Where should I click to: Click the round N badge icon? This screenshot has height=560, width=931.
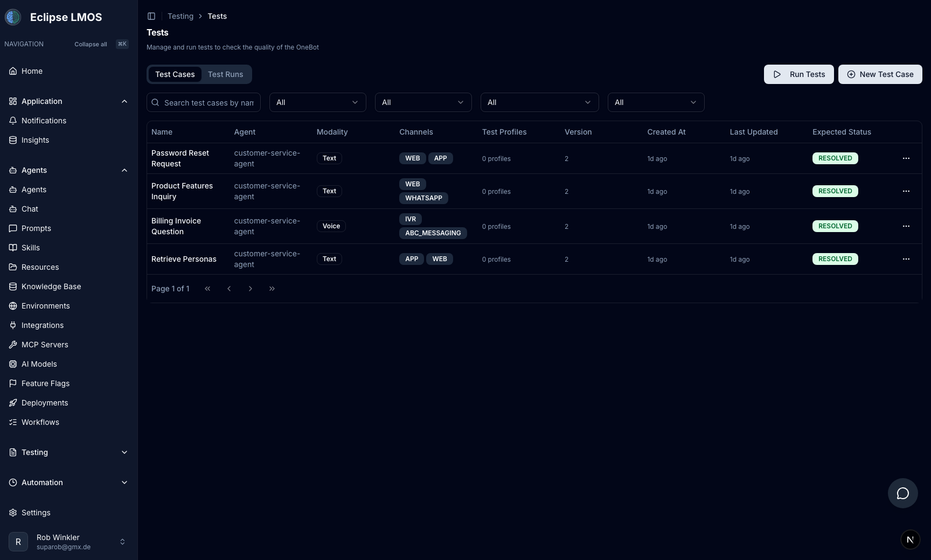pyautogui.click(x=911, y=540)
